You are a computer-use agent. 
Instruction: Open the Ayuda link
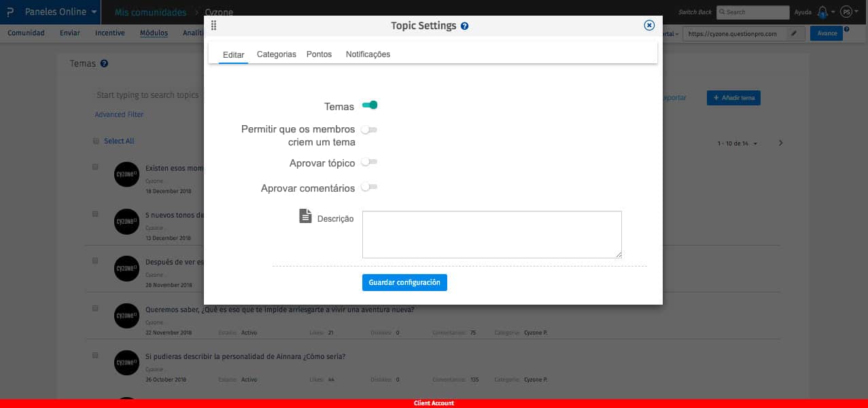(x=803, y=12)
